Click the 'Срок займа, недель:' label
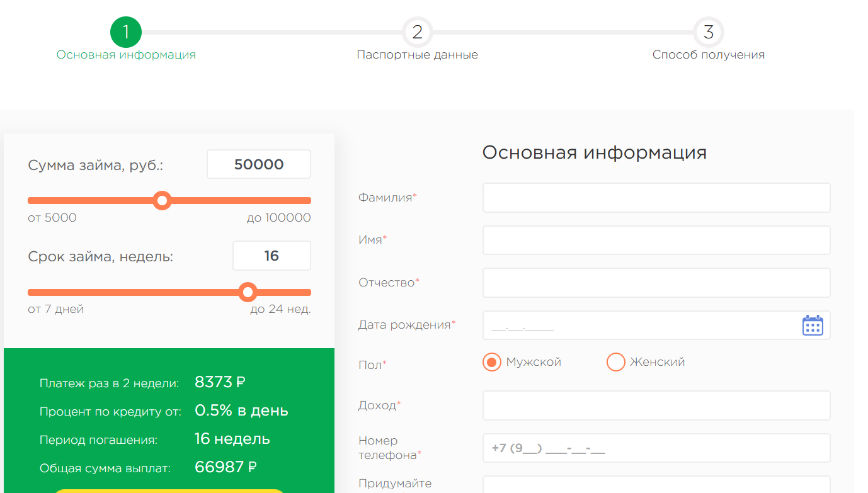Image resolution: width=868 pixels, height=493 pixels. point(100,257)
